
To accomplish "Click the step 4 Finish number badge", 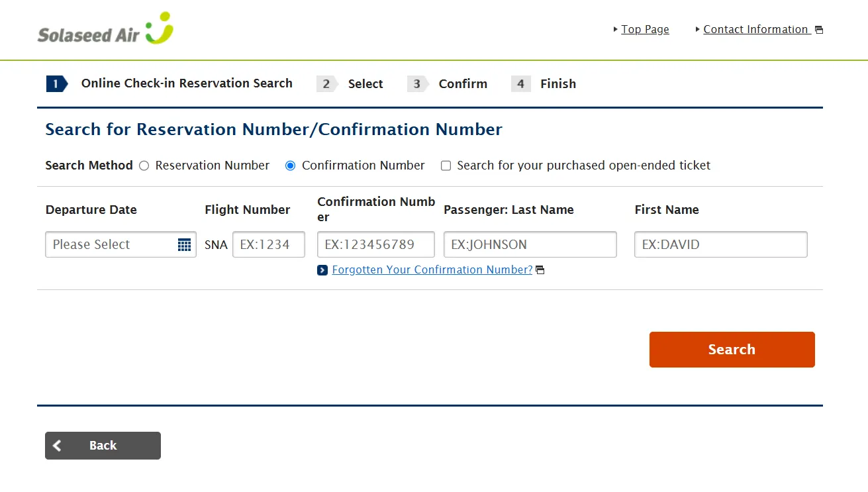I will click(520, 84).
